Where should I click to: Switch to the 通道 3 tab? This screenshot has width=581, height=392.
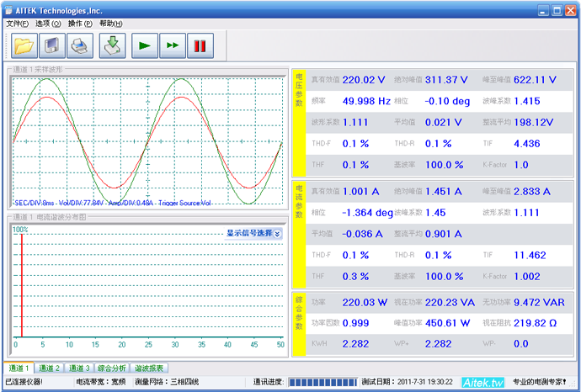[78, 368]
